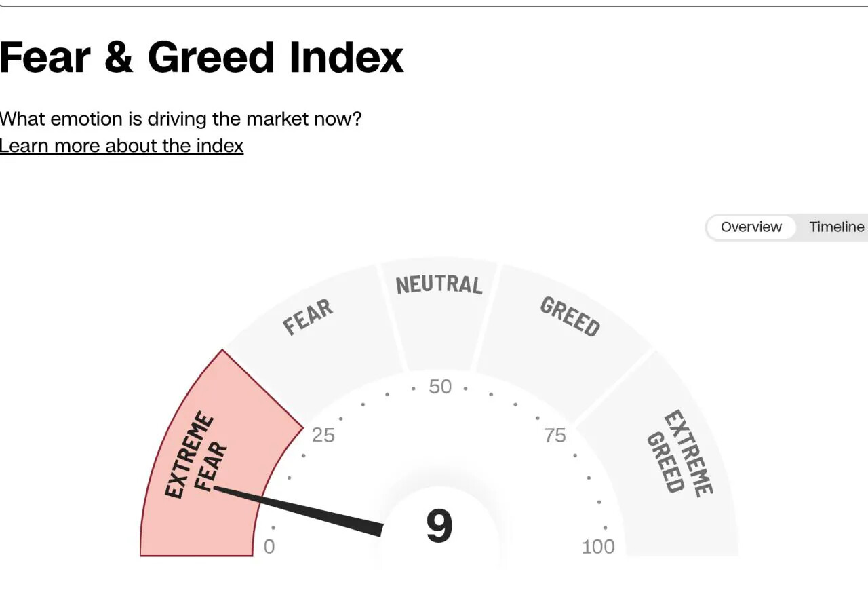Open the Learn more about the index link
The height and width of the screenshot is (597, 868).
(x=121, y=146)
